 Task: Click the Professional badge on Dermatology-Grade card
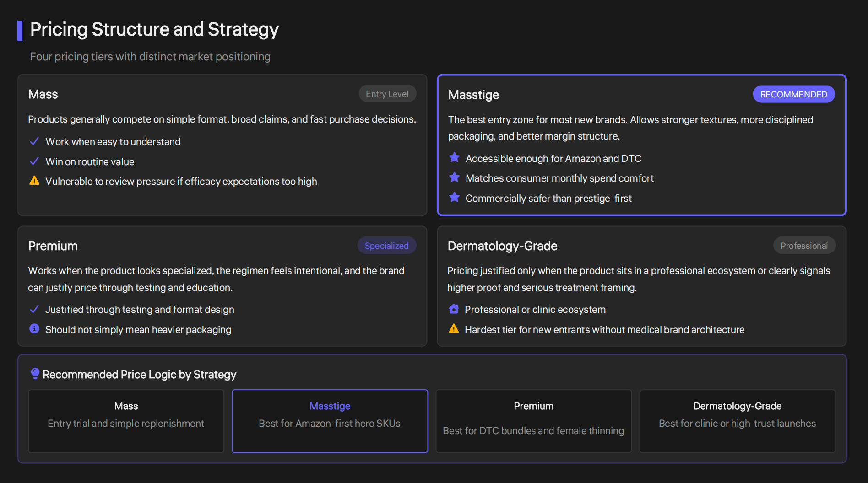click(x=804, y=245)
